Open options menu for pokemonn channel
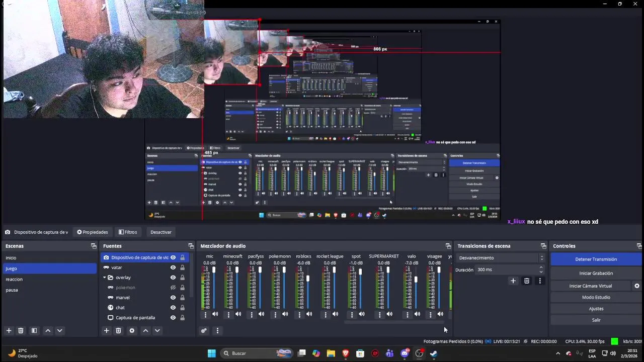 click(275, 315)
